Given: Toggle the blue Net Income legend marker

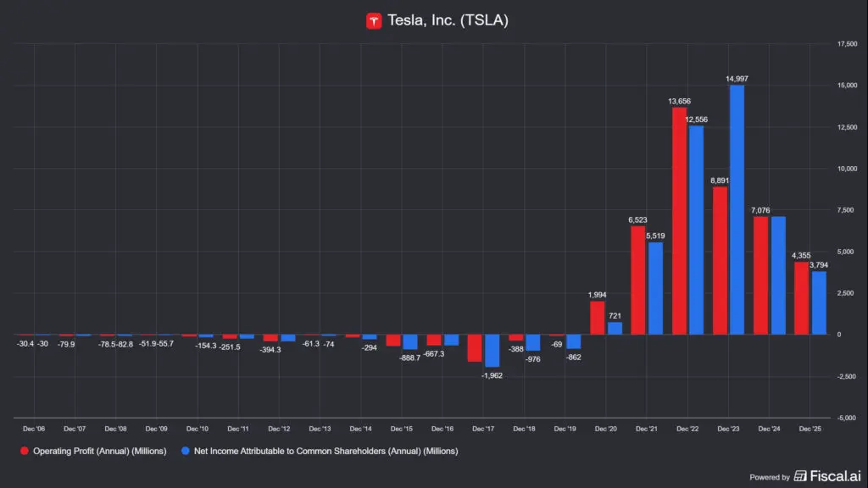Looking at the screenshot, I should (186, 451).
